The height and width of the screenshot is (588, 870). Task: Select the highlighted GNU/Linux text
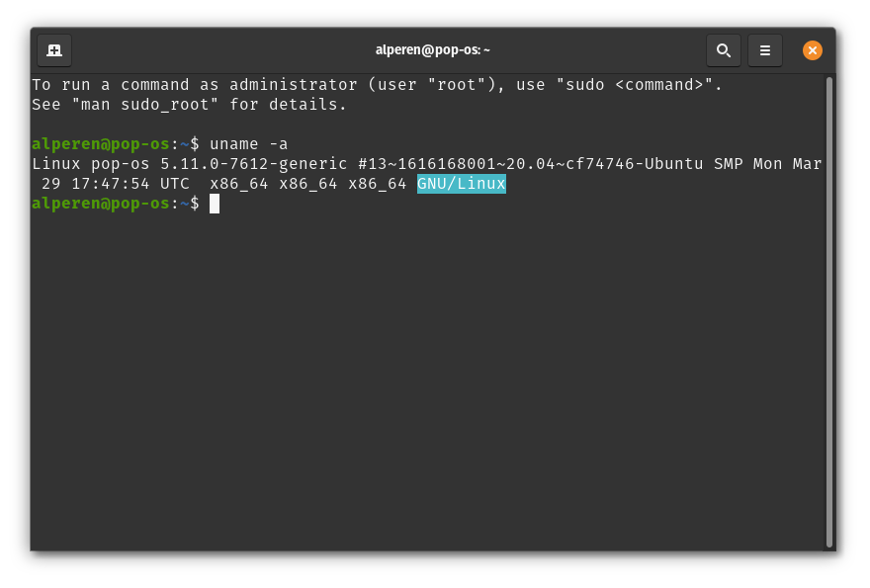click(461, 183)
